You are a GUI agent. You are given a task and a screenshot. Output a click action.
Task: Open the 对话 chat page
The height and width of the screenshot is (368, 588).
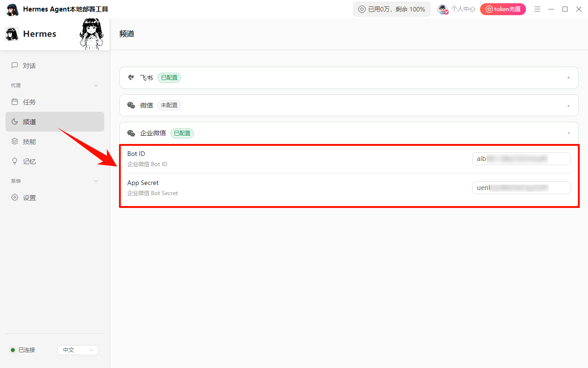click(55, 66)
